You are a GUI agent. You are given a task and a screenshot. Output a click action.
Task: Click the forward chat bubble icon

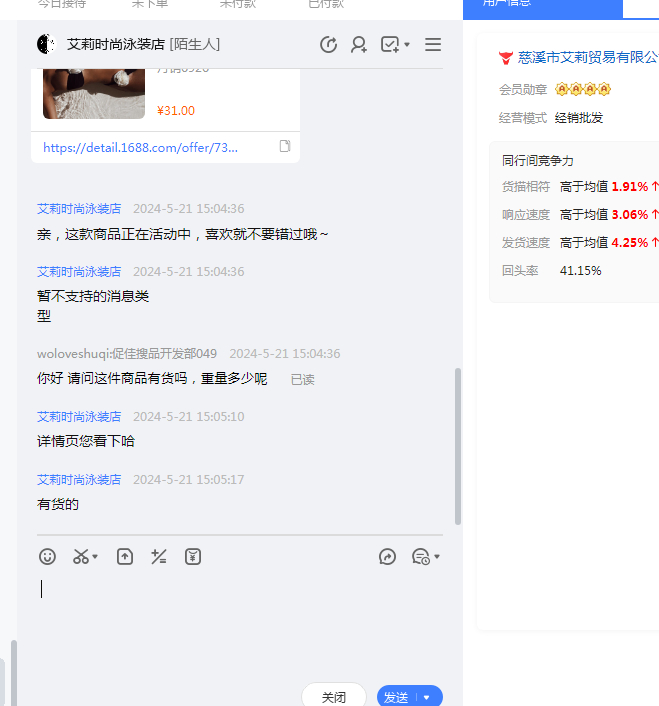pyautogui.click(x=388, y=557)
